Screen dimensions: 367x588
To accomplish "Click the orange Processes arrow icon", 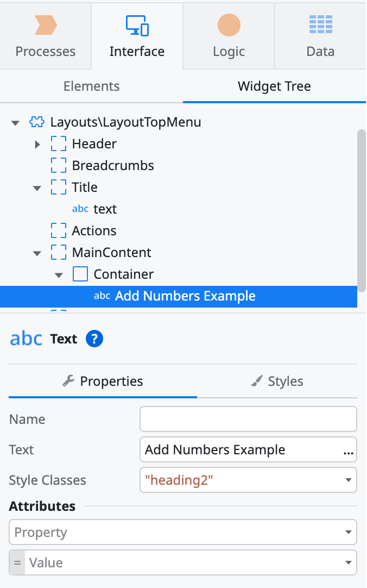I will coord(46,25).
